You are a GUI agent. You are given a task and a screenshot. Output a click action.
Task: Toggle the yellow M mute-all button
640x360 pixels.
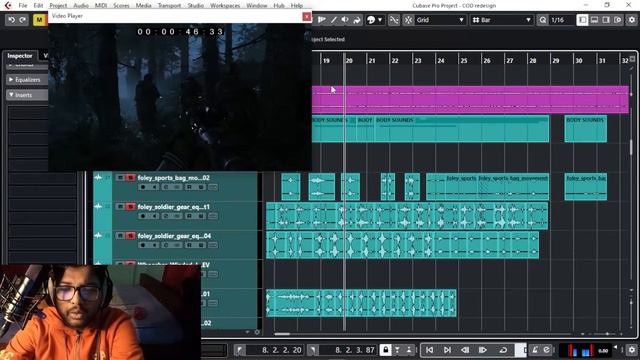point(39,20)
